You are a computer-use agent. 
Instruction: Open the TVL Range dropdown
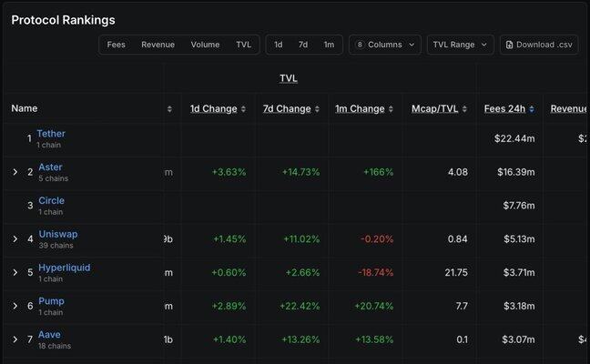click(460, 45)
